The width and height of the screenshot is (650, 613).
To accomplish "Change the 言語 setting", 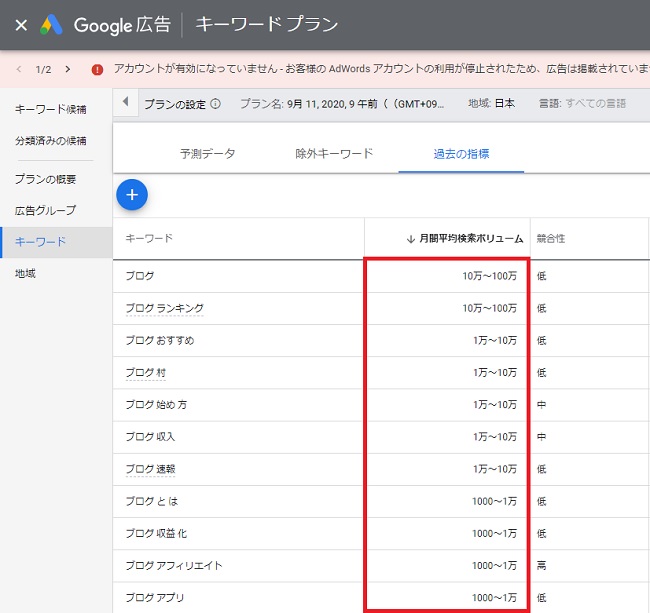I will (582, 103).
